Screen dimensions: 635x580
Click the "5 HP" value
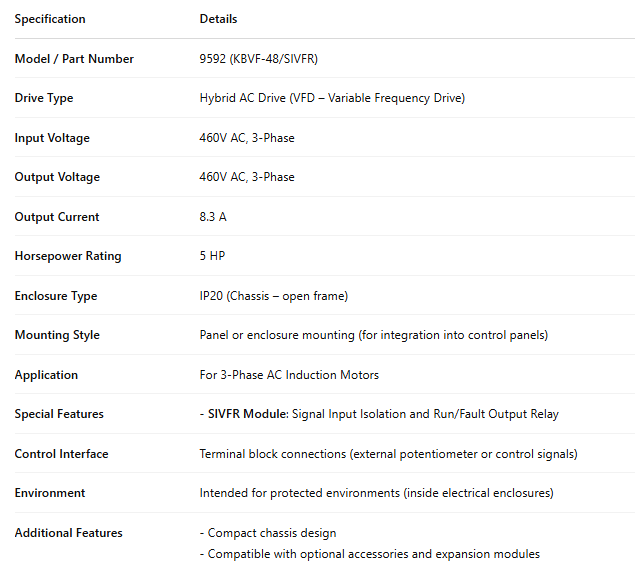[212, 256]
